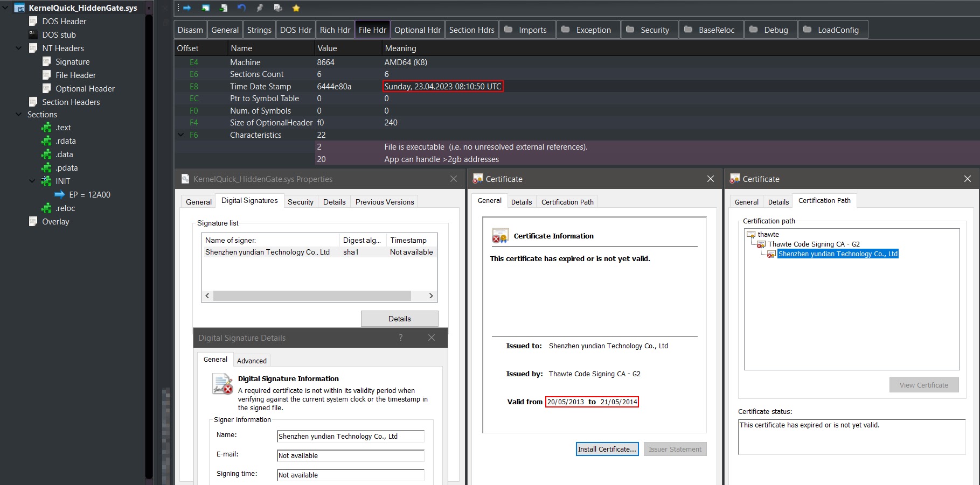Click the document icon with green arrow
Viewport: 980px width, 485px height.
coord(224,8)
